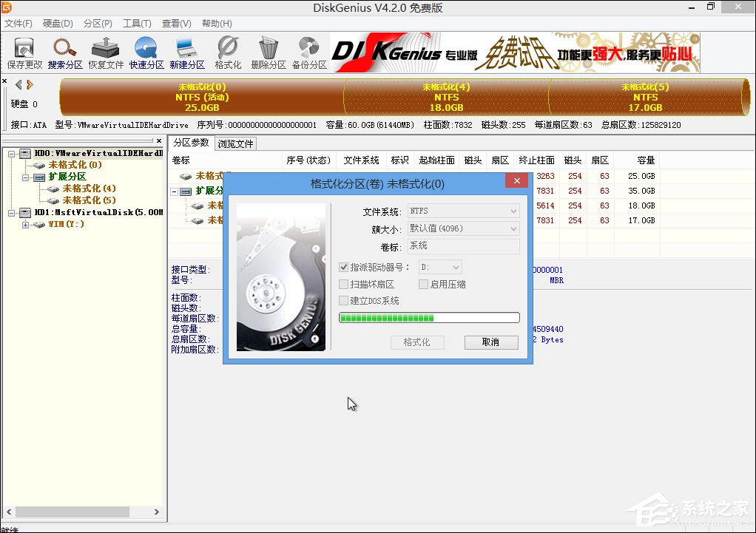Viewport: 756px width, 533px height.
Task: Open the 工具 menu
Action: coord(136,23)
